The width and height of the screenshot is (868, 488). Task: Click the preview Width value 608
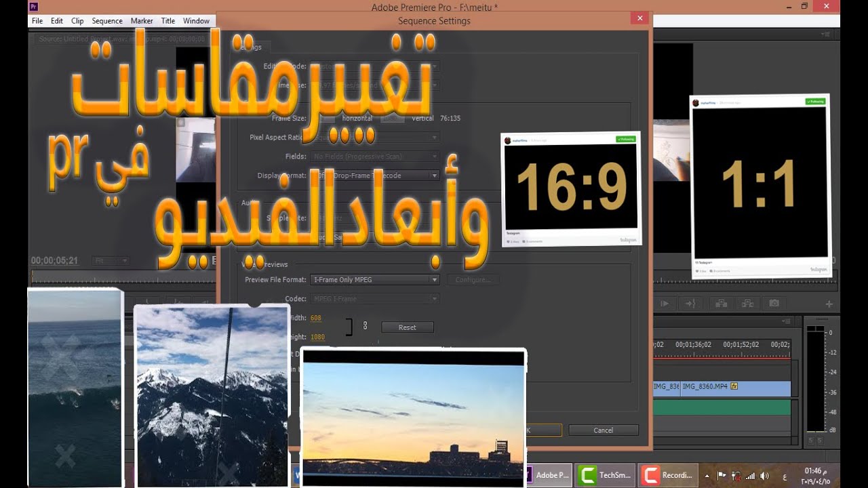[315, 318]
